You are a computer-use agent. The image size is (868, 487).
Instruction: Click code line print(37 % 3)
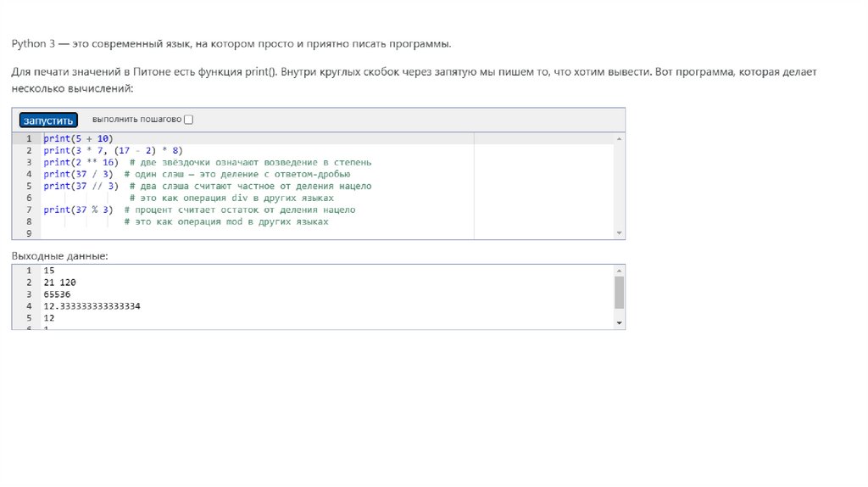(78, 210)
